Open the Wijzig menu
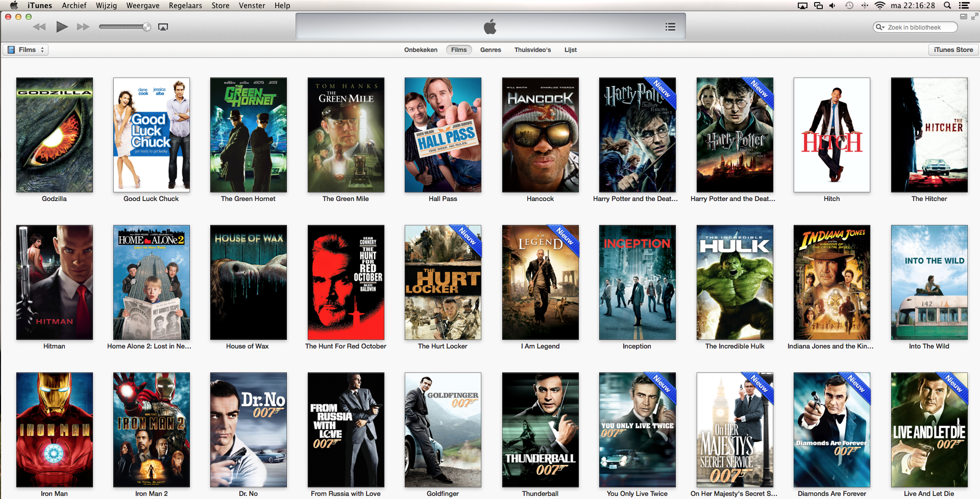Screen dimensions: 980x499 (106, 6)
